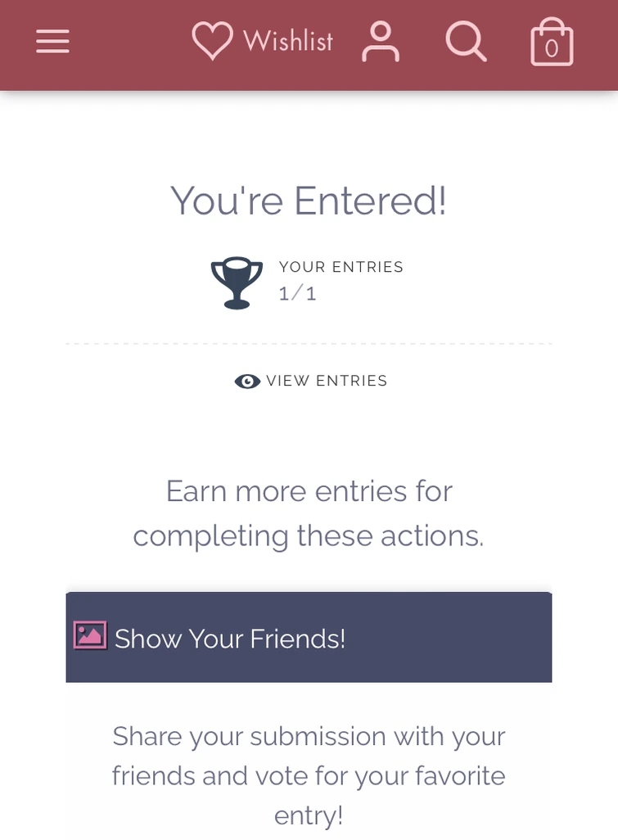Click the Share your submission description text
The width and height of the screenshot is (618, 840).
tap(309, 775)
